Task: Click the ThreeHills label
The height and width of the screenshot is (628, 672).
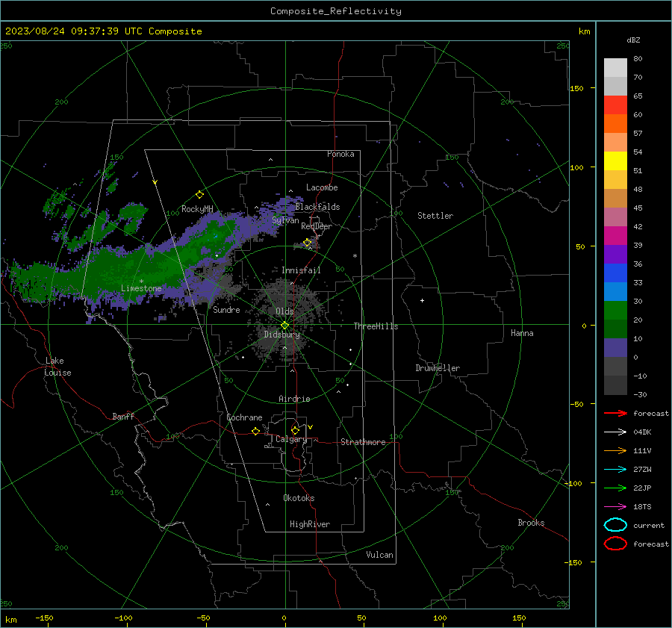Action: (x=376, y=326)
